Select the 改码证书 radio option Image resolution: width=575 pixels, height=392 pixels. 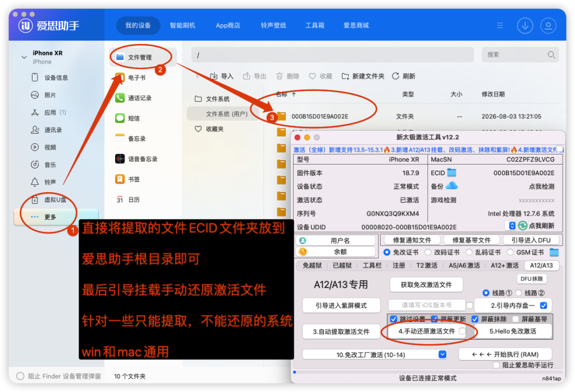(427, 252)
